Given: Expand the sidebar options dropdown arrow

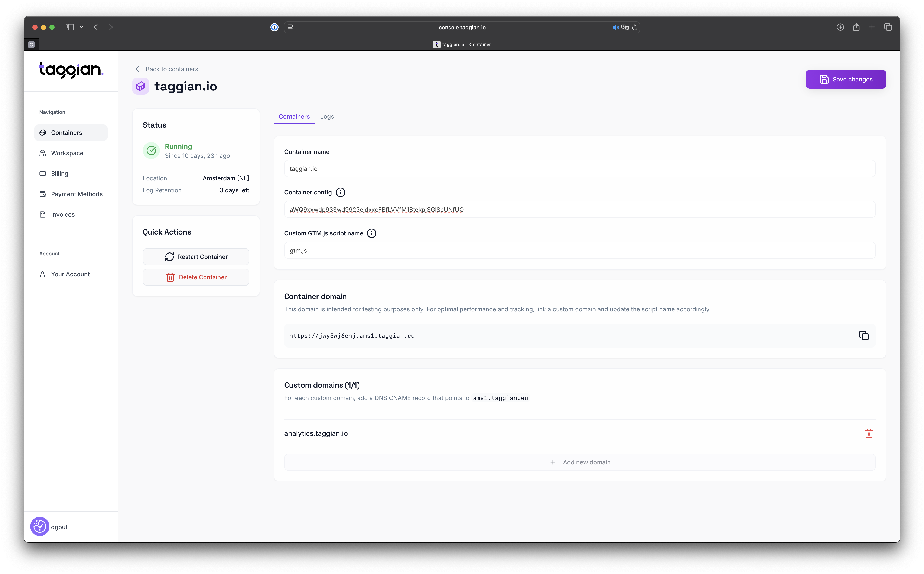Looking at the screenshot, I should [81, 27].
